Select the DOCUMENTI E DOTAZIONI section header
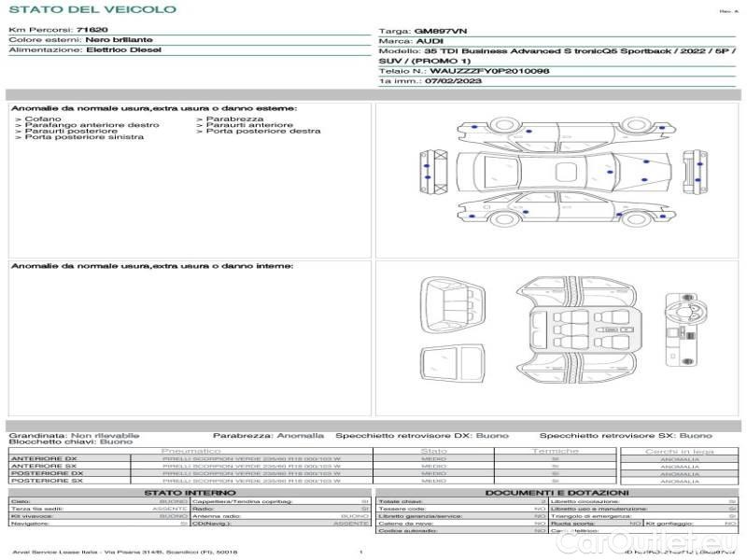The height and width of the screenshot is (560, 747). (557, 493)
